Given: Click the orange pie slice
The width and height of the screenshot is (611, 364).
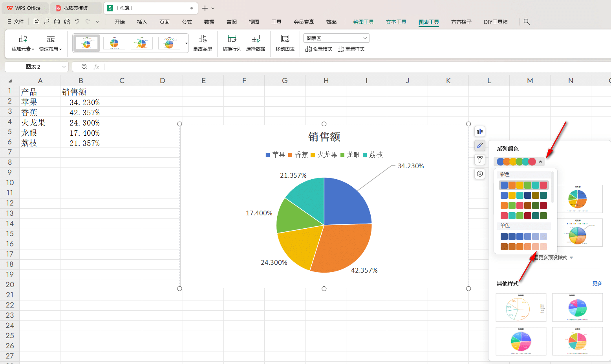Looking at the screenshot, I should pos(345,247).
